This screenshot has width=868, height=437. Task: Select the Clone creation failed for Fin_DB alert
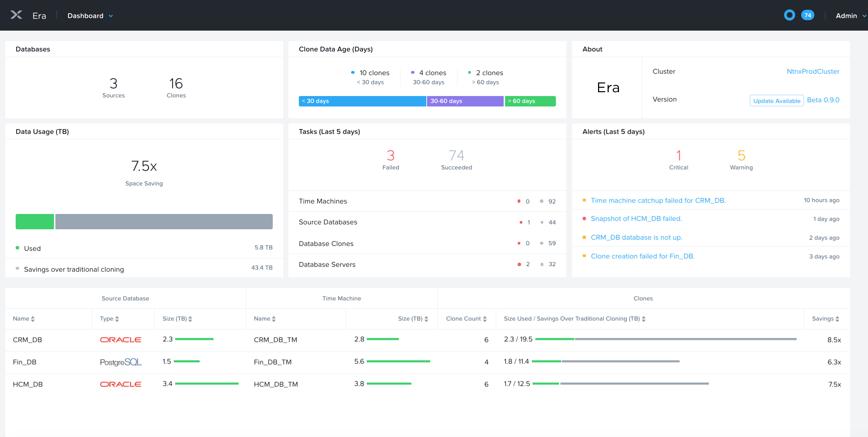pyautogui.click(x=643, y=256)
